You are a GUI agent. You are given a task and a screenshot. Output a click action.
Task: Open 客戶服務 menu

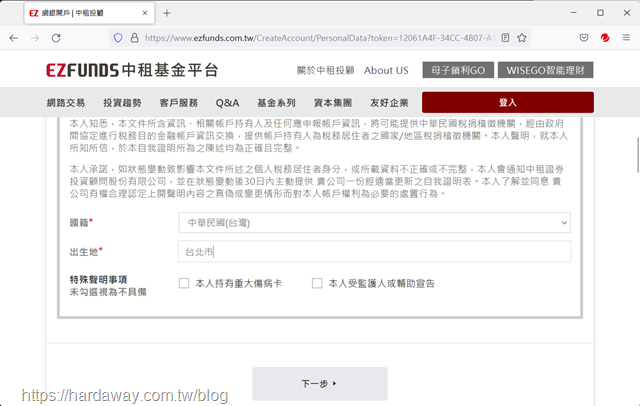(x=178, y=103)
